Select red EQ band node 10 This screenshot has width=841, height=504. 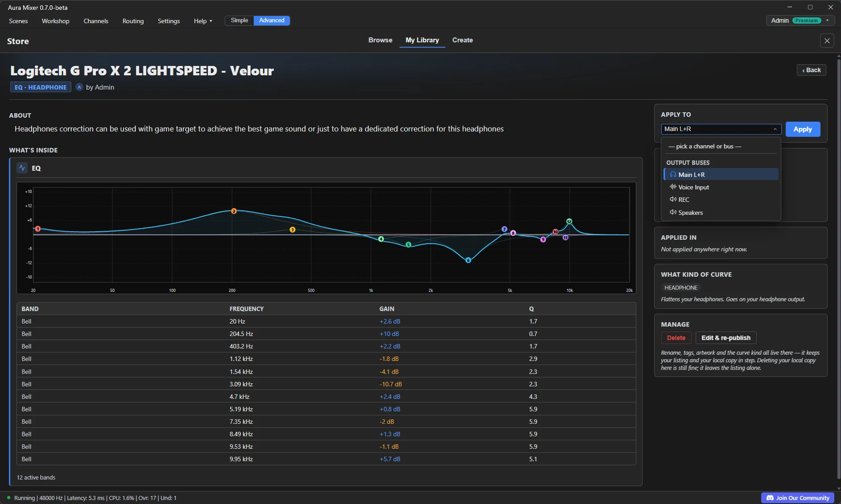[555, 232]
